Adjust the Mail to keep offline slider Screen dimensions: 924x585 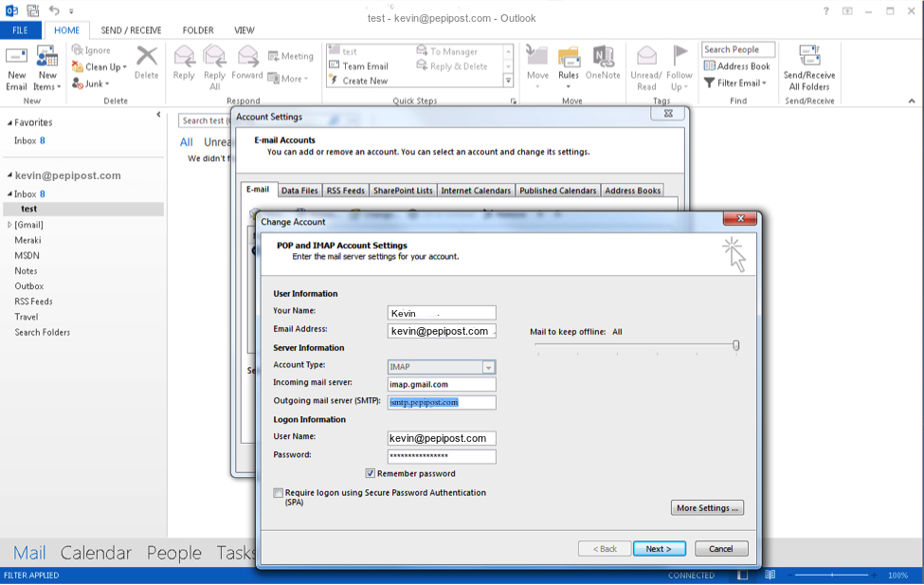(x=736, y=345)
